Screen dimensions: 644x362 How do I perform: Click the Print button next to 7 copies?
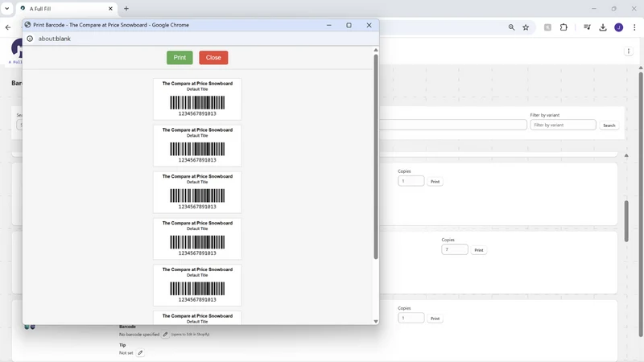pyautogui.click(x=479, y=250)
